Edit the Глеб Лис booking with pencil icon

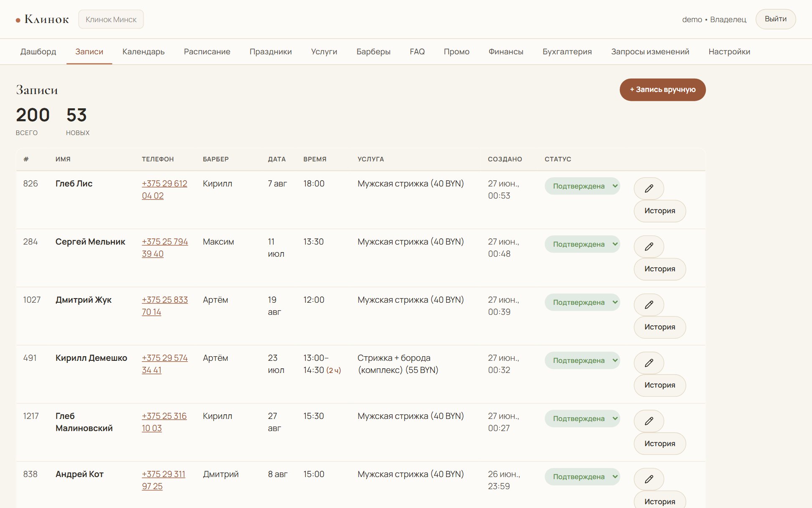click(649, 189)
